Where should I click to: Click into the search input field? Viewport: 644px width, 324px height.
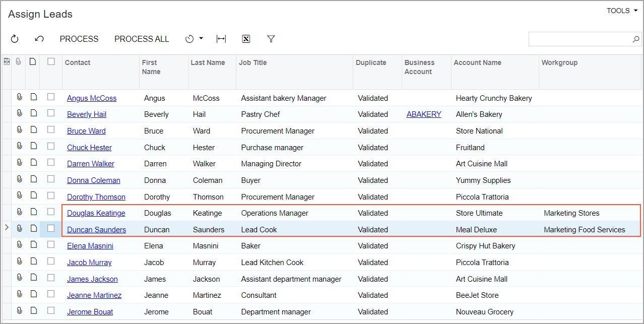579,39
